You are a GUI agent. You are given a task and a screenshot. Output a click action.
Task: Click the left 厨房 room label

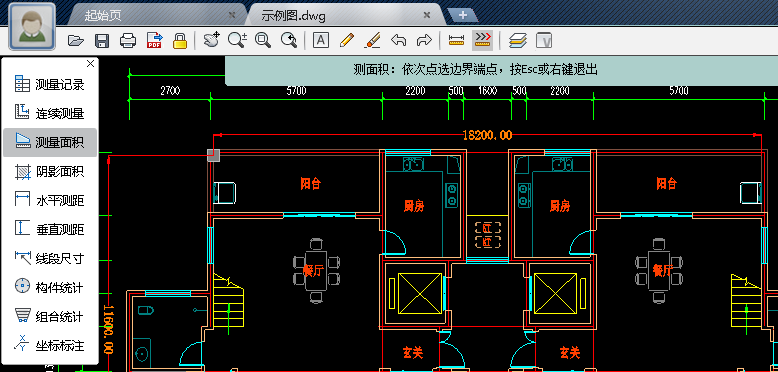(414, 205)
